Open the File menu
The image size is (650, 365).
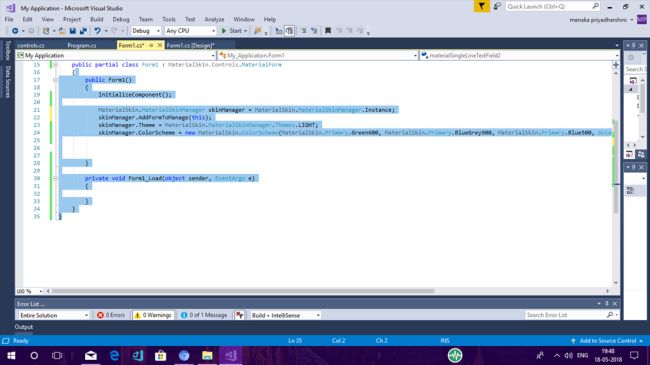[x=9, y=19]
